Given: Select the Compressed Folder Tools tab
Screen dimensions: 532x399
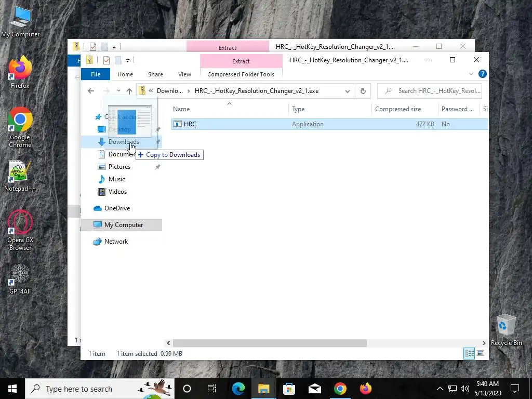Looking at the screenshot, I should pos(241,74).
